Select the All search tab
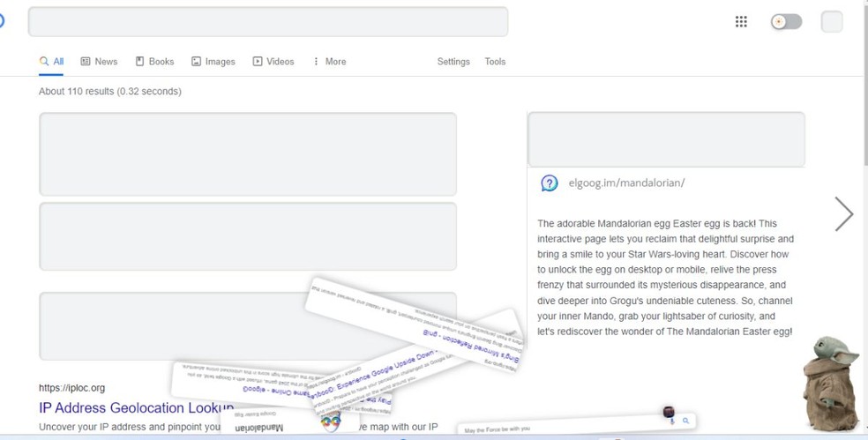 tap(51, 62)
